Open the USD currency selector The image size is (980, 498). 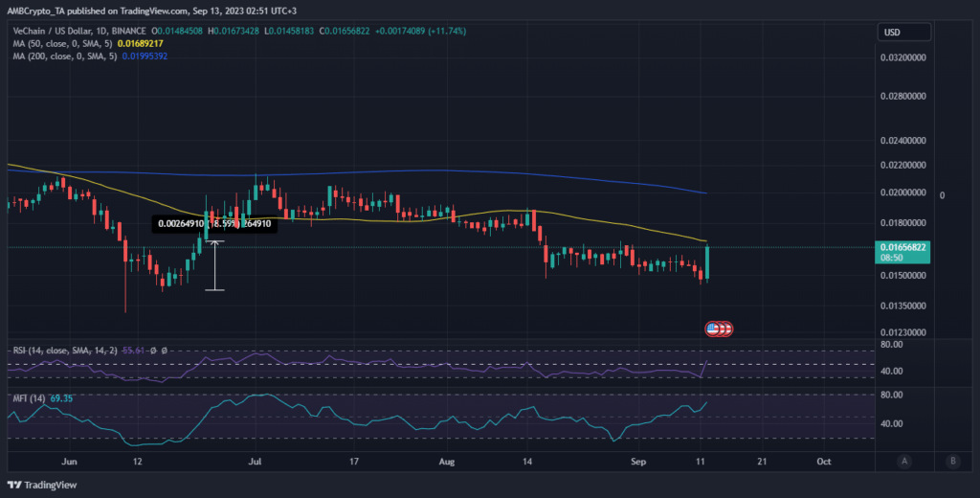(x=903, y=33)
